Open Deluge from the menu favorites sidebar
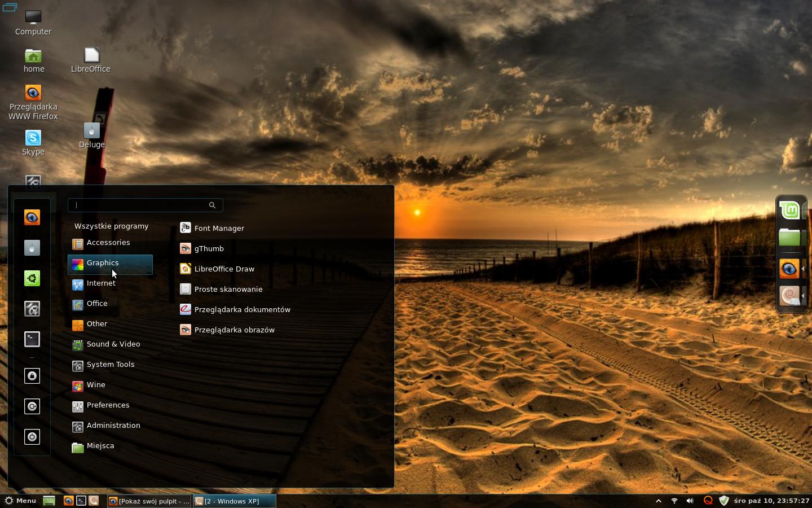This screenshot has width=812, height=508. 32,248
